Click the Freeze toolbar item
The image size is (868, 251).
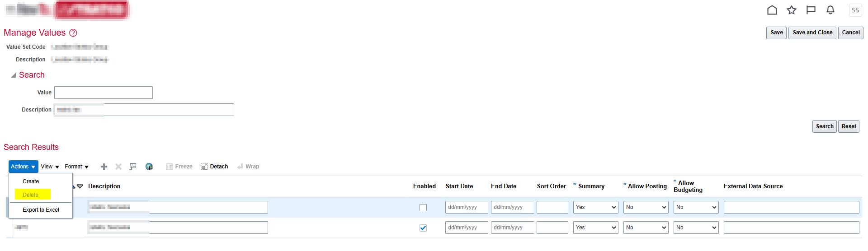click(179, 167)
